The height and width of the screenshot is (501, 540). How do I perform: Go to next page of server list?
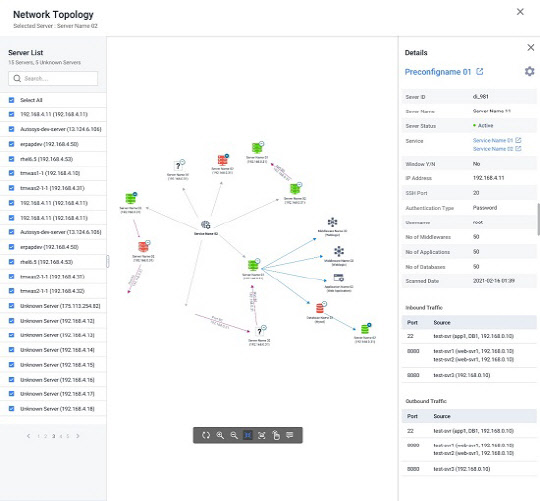(78, 436)
